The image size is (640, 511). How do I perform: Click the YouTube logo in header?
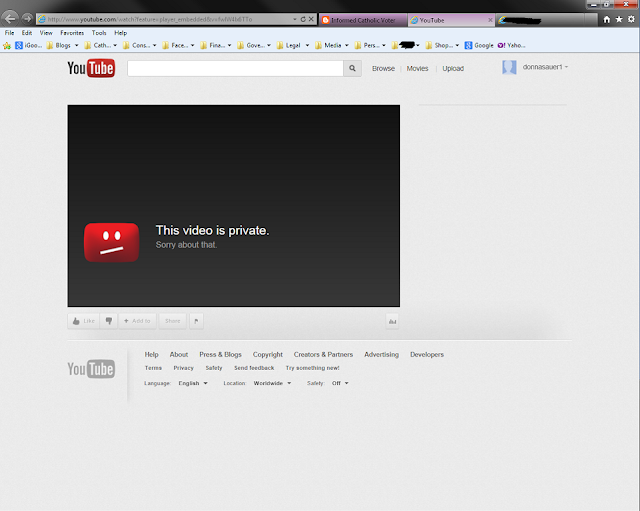click(x=91, y=68)
